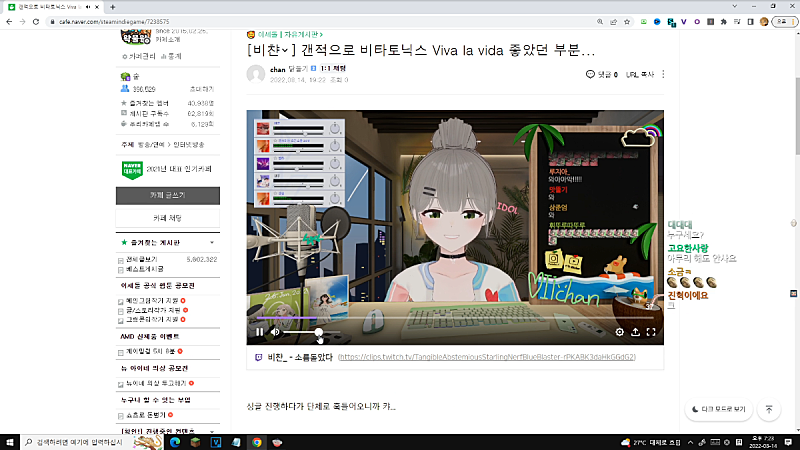Bookmark this page with star icon
This screenshot has height=450, width=800.
[627, 22]
